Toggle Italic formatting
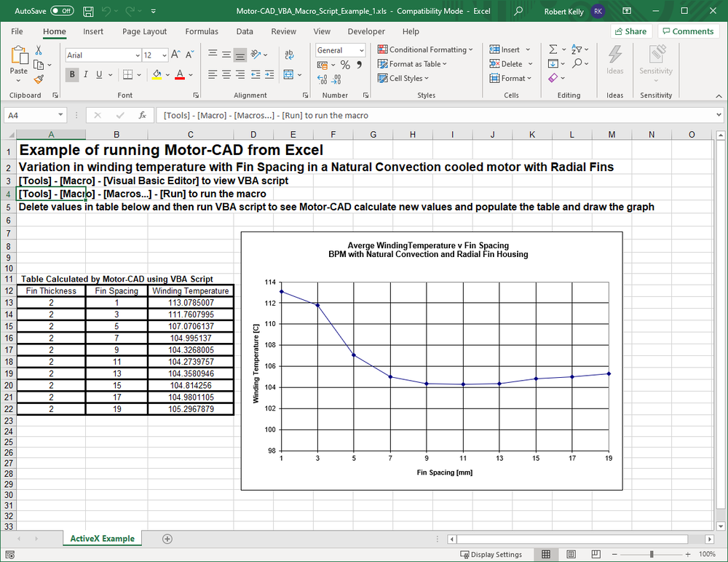Viewport: 728px width, 562px height. click(x=87, y=74)
